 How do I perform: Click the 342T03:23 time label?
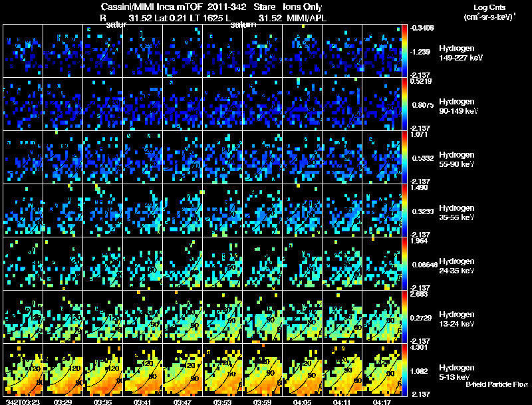[x=23, y=402]
